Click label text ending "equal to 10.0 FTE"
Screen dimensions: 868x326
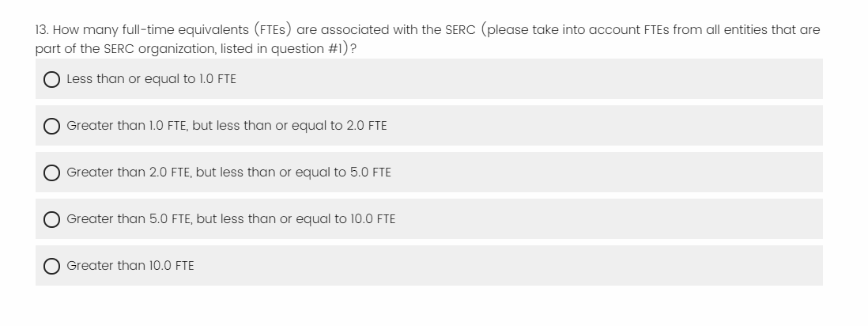point(231,219)
